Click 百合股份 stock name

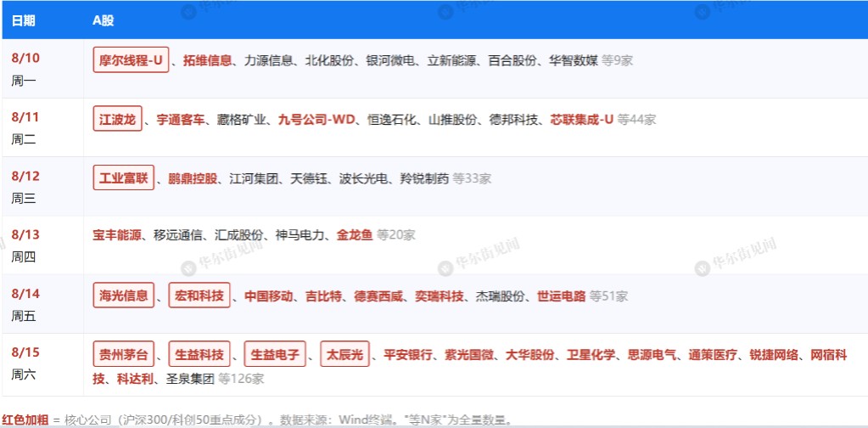click(x=512, y=60)
